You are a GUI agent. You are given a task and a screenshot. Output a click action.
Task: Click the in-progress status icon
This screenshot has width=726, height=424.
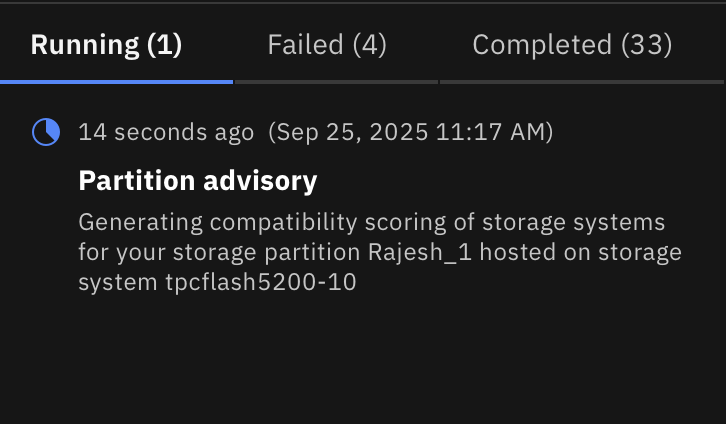46,132
